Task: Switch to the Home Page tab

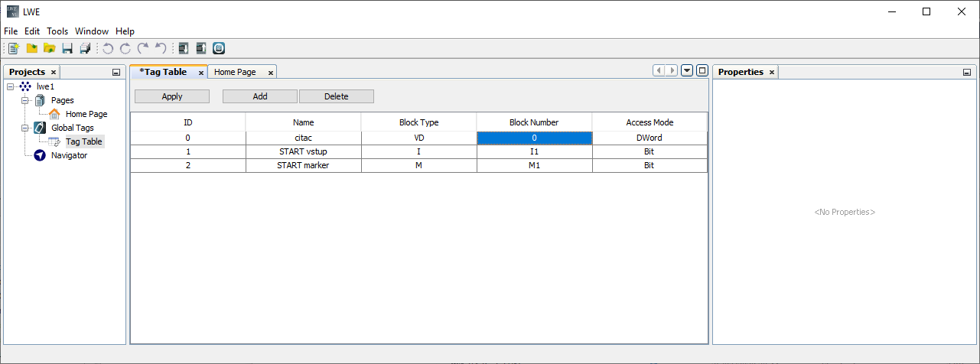Action: (235, 72)
